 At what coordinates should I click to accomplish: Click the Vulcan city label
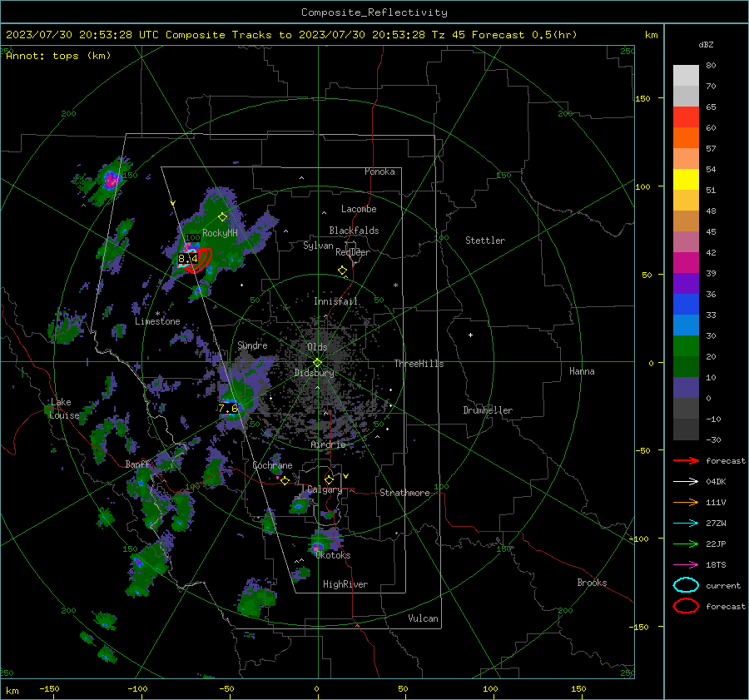pos(424,618)
